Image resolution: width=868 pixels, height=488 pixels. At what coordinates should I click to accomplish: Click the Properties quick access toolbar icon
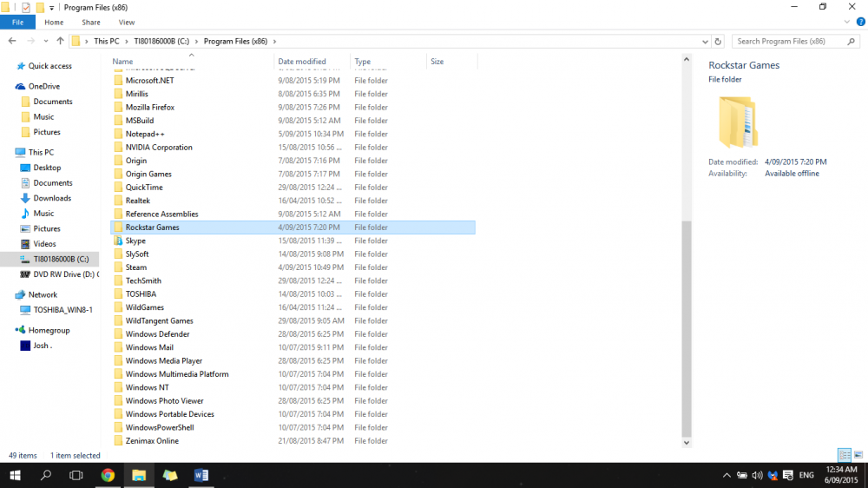(25, 8)
